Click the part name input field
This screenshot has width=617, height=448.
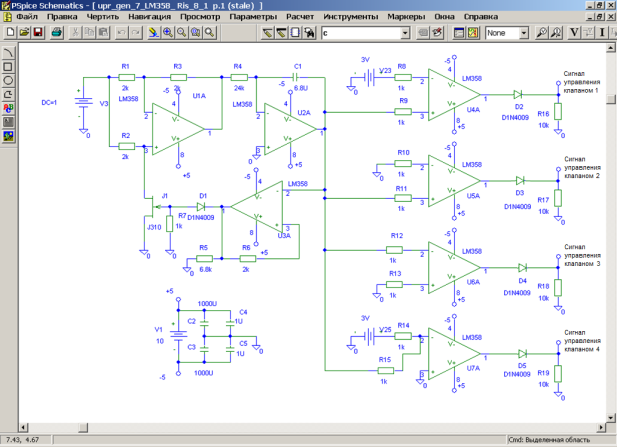[361, 33]
